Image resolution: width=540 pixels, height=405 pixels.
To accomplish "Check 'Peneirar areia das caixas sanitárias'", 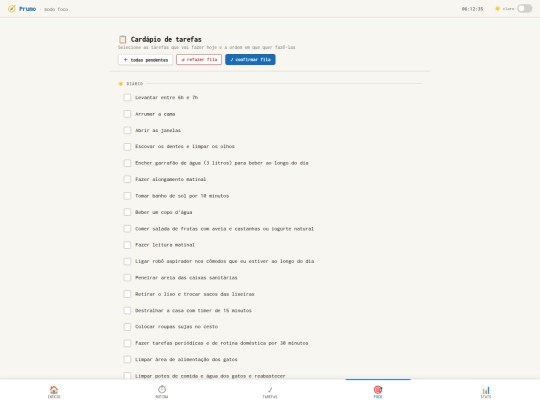I will coord(127,278).
